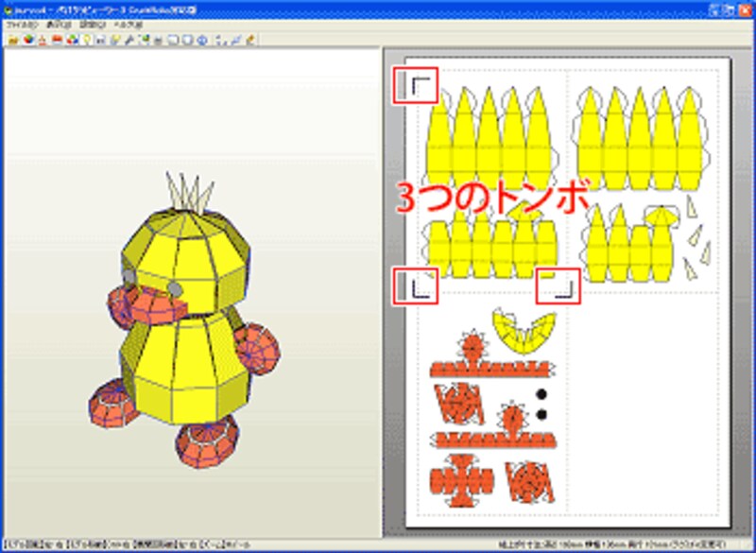Screen dimensions: 756x553
Task: Click the white page icon right of printer
Action: point(173,40)
